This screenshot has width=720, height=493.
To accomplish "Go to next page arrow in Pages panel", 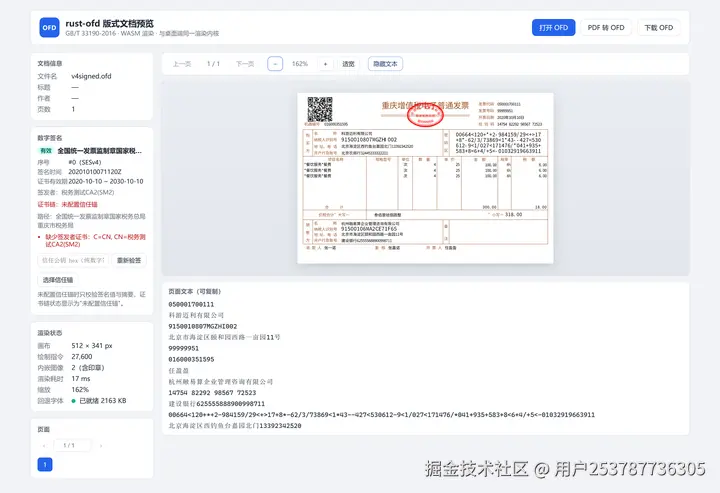I will click(101, 445).
